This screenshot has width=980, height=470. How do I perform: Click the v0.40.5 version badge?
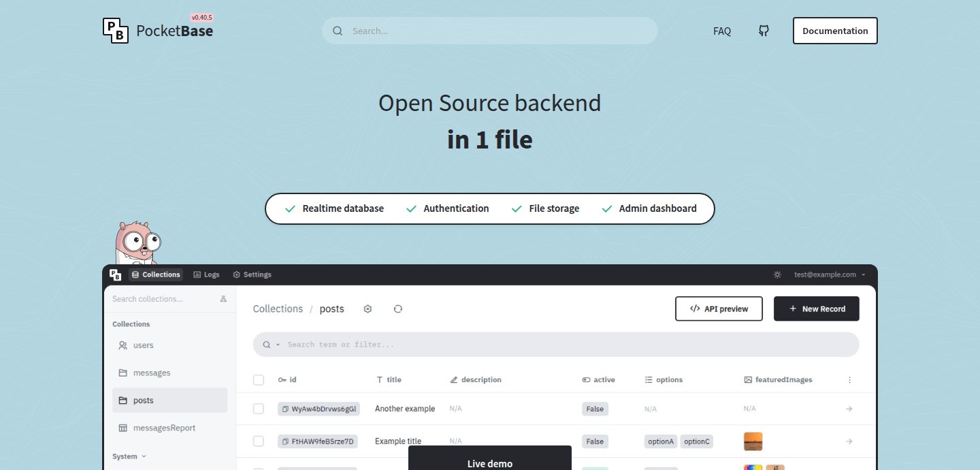click(x=202, y=17)
